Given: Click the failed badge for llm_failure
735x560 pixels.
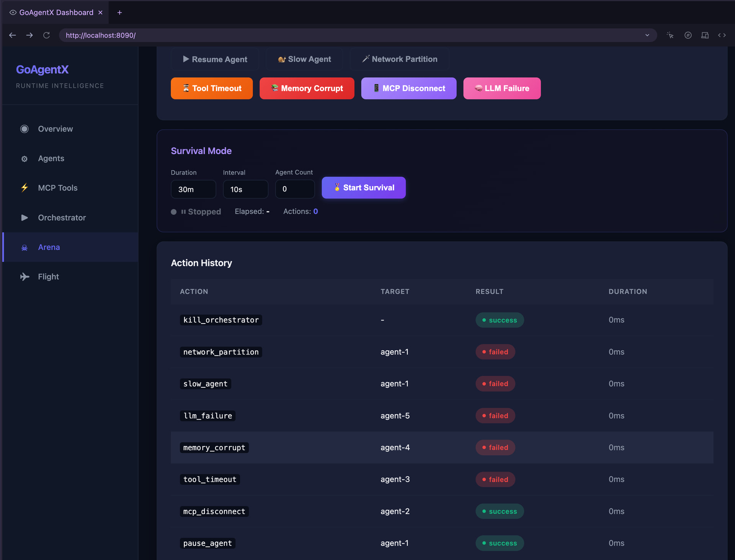Looking at the screenshot, I should coord(495,416).
